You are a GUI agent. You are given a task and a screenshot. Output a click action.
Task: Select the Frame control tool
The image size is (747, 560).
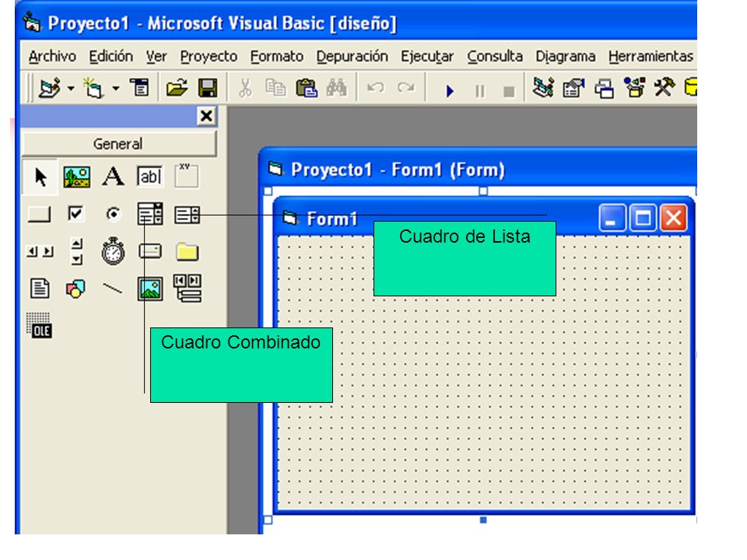pos(186,176)
